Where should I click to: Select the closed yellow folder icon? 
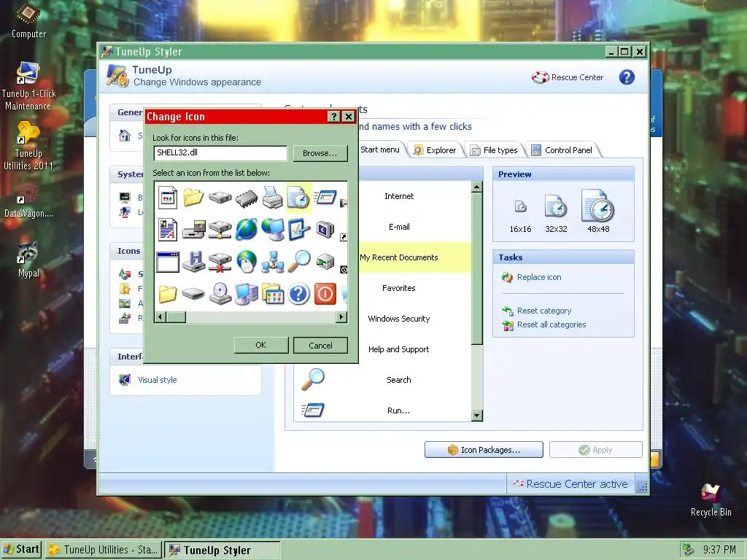[x=168, y=294]
